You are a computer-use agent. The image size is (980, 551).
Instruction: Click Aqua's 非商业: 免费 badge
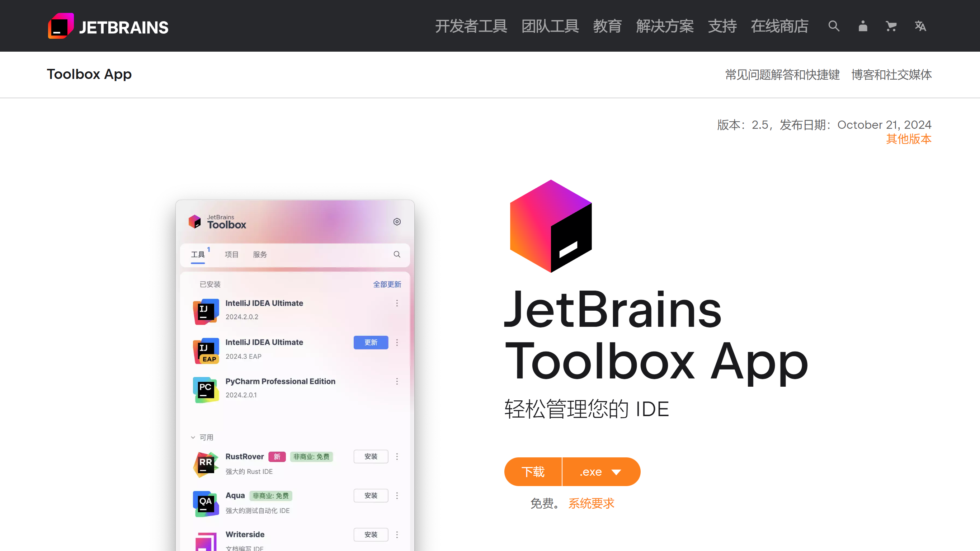[270, 496]
